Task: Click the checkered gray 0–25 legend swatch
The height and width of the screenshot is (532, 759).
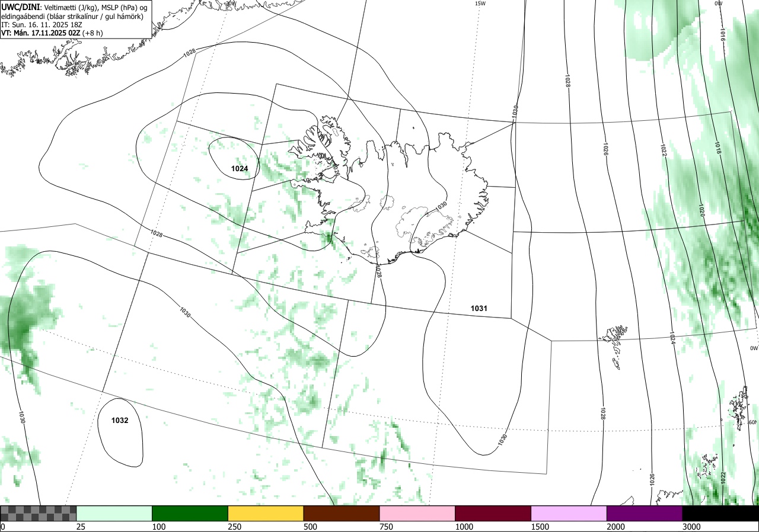Action: click(38, 513)
